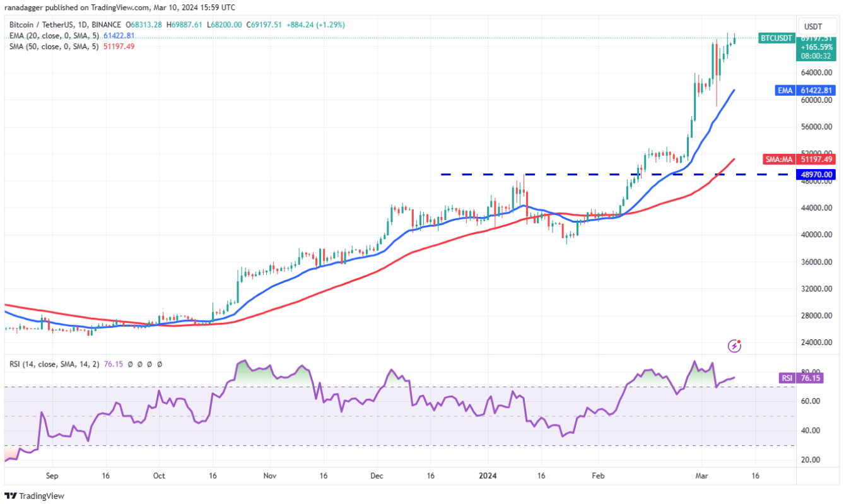Select the 48970.00 dashed line price tag
844x504 pixels.
(818, 174)
